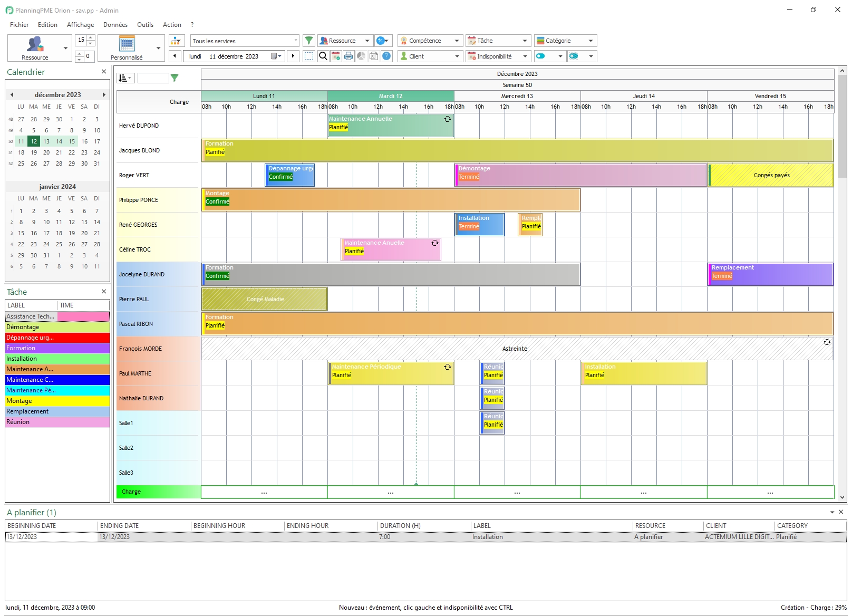Go to next date with right arrow
852x616 pixels.
[x=293, y=56]
